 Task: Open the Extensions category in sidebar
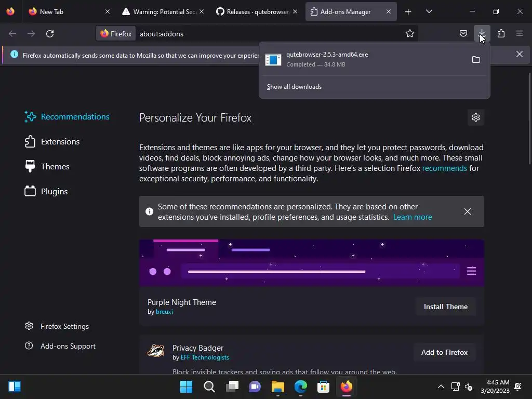(x=52, y=141)
